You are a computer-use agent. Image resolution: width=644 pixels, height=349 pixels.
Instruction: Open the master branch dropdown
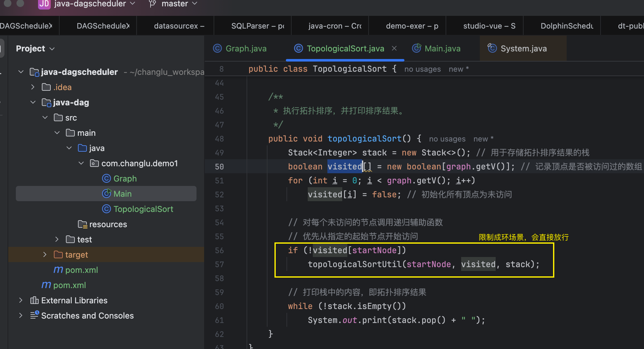tap(179, 4)
